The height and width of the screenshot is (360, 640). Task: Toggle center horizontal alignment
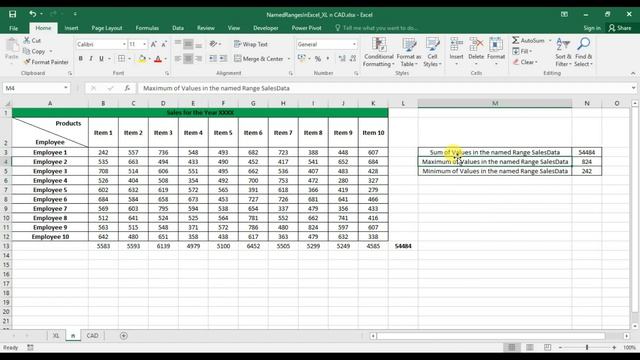point(188,59)
